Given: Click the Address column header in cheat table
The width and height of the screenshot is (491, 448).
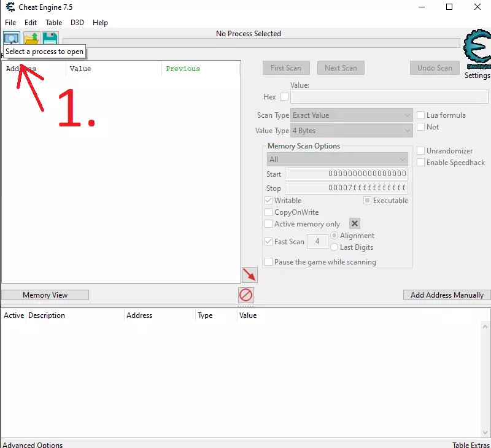Looking at the screenshot, I should click(160, 315).
